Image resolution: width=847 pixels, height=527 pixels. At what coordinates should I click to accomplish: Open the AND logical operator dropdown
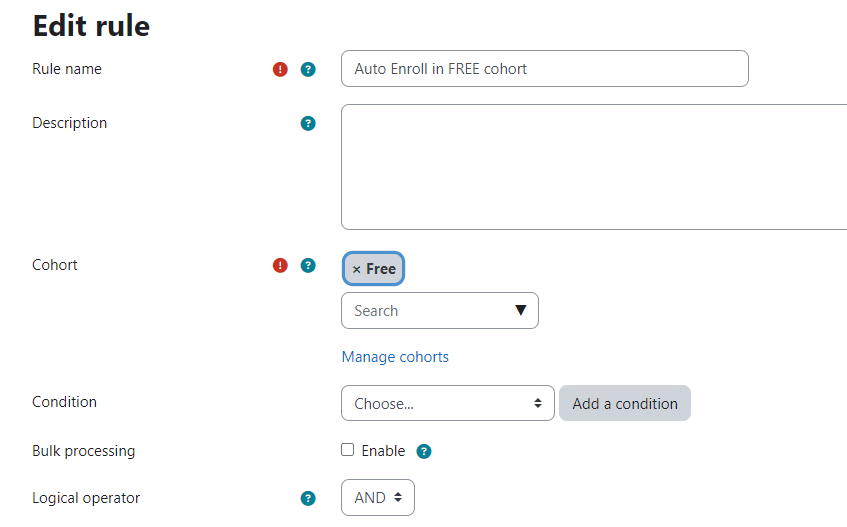378,497
